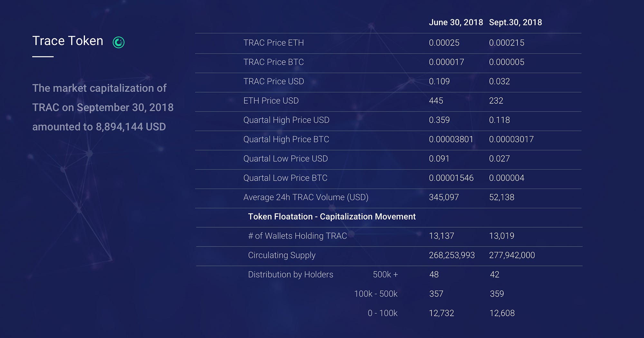Click the market capitalization summary paragraph
The image size is (644, 338).
click(103, 108)
